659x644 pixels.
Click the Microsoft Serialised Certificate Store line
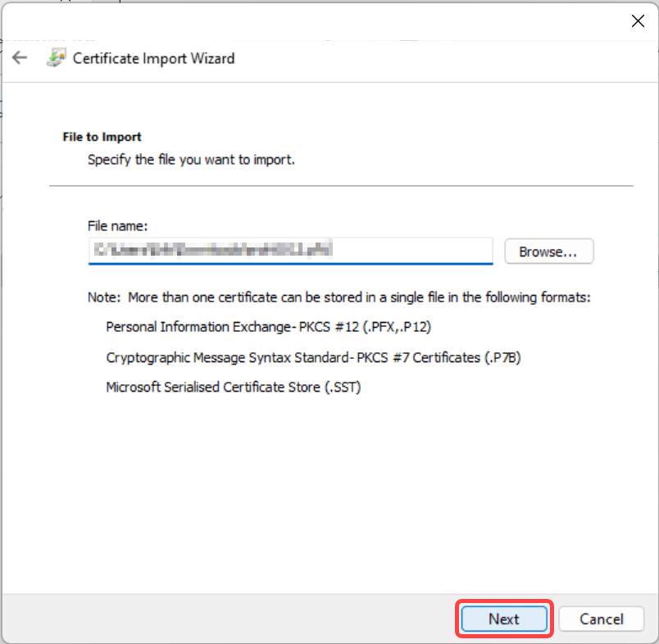tap(234, 387)
